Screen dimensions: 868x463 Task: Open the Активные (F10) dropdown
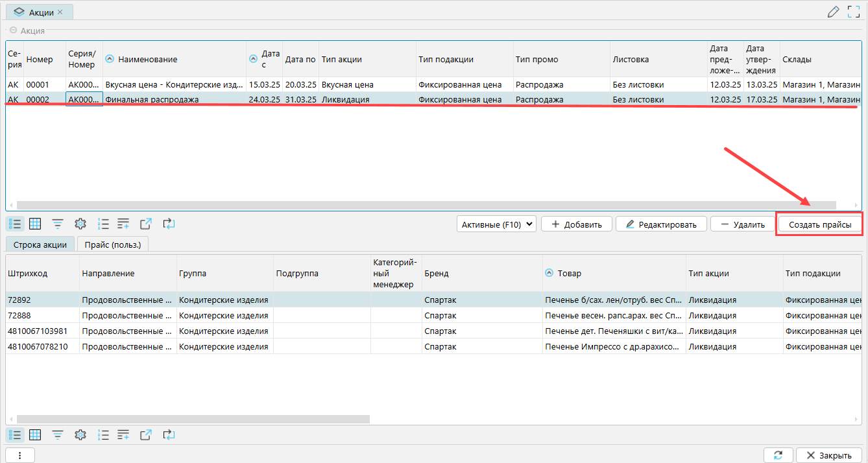(x=496, y=224)
